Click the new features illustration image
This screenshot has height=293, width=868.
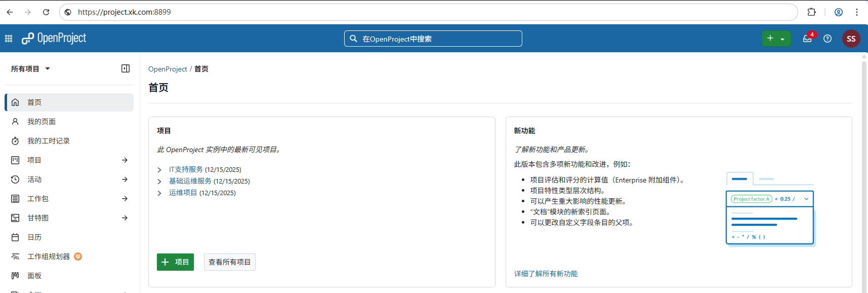click(x=770, y=209)
